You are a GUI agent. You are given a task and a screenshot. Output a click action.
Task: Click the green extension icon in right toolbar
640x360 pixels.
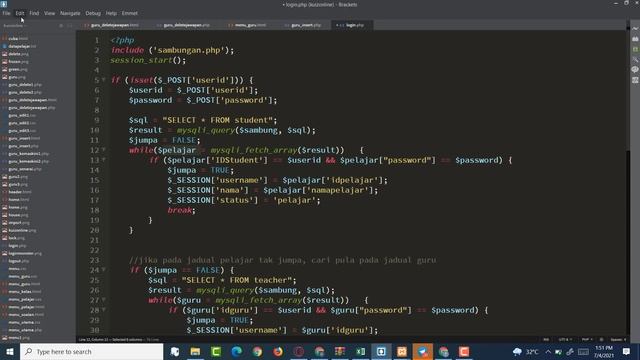[635, 49]
